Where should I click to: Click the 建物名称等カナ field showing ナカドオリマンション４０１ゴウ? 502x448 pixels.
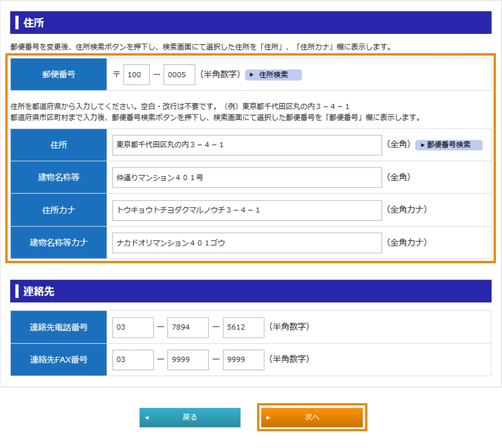247,243
